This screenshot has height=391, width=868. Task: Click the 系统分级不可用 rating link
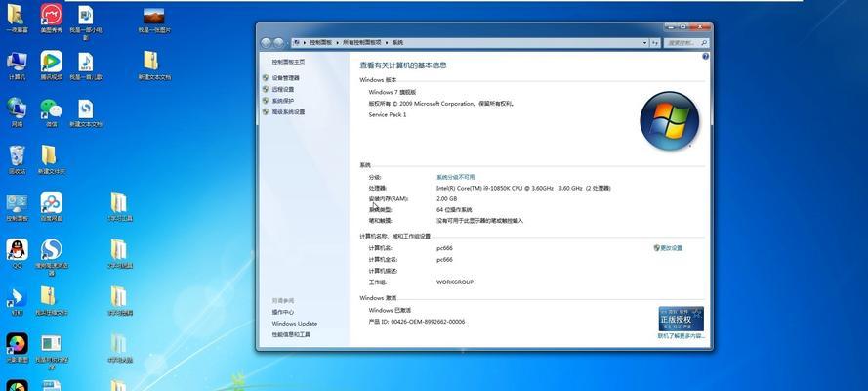tap(456, 177)
